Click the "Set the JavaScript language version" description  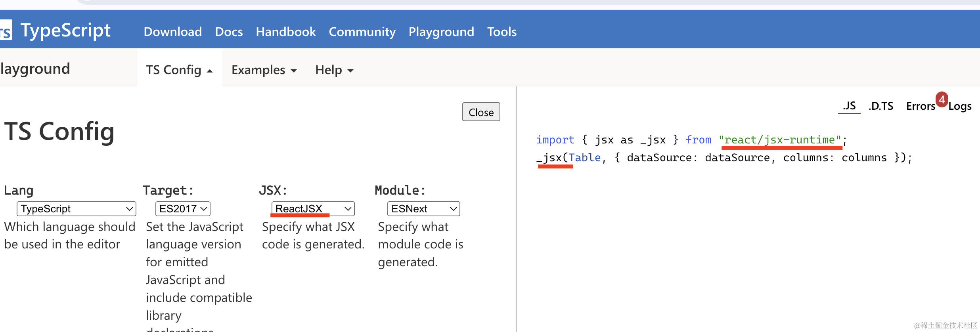tap(199, 275)
